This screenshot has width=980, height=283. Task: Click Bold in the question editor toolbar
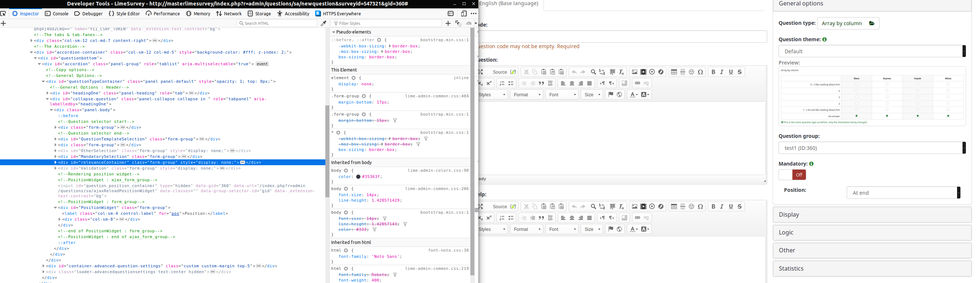pyautogui.click(x=713, y=72)
